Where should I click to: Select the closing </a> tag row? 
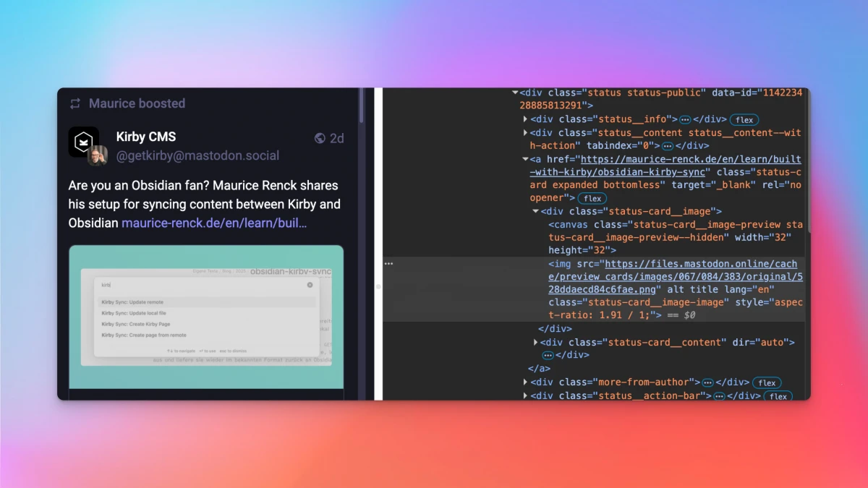tap(540, 368)
